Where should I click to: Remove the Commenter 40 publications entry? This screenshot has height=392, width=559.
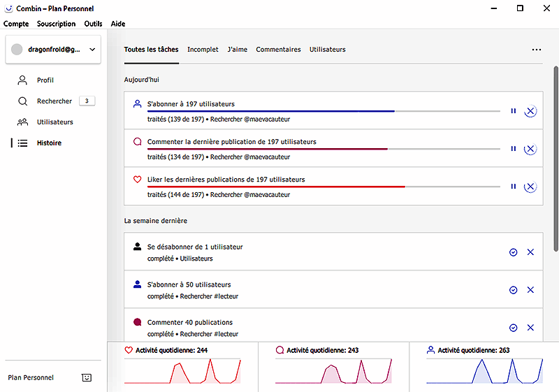[530, 328]
